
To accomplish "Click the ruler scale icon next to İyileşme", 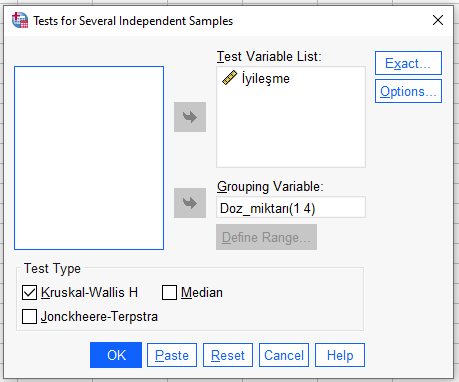I will 229,78.
